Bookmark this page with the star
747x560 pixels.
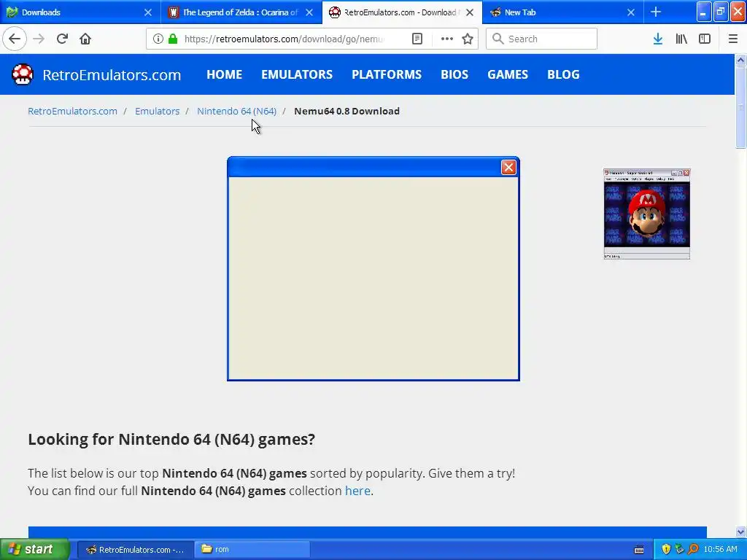click(468, 39)
